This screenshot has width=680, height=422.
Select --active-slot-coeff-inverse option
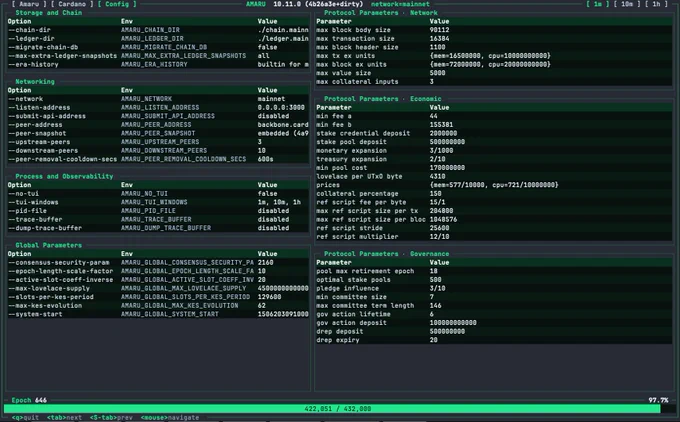pyautogui.click(x=61, y=280)
